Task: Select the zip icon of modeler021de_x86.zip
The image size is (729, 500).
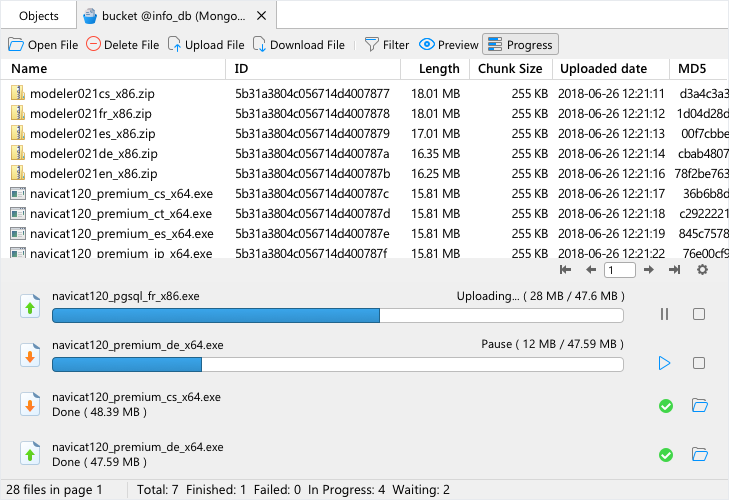Action: 18,153
